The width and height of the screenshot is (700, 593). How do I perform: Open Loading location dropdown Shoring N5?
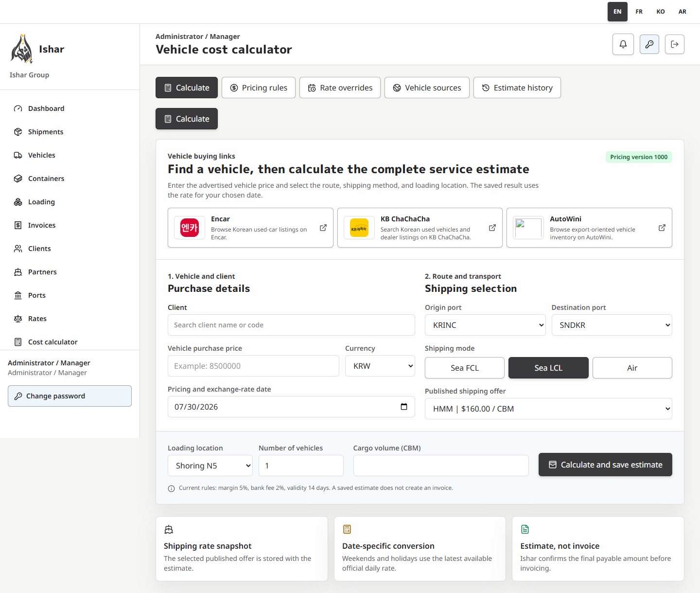coord(210,466)
